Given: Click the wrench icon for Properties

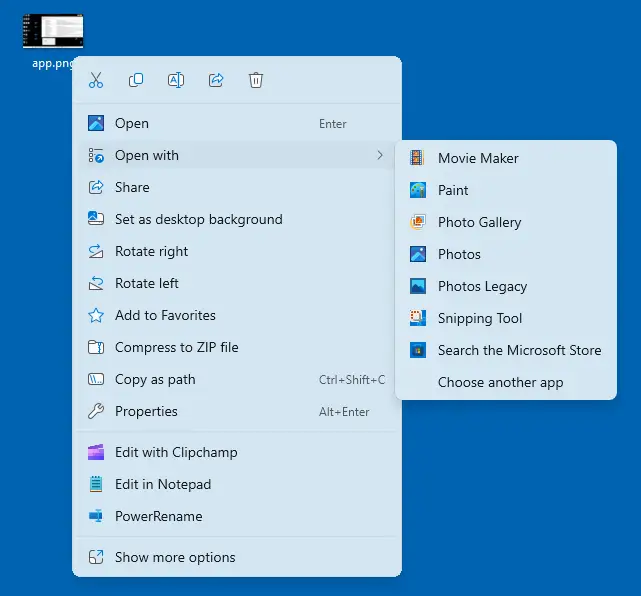Looking at the screenshot, I should click(x=96, y=411).
